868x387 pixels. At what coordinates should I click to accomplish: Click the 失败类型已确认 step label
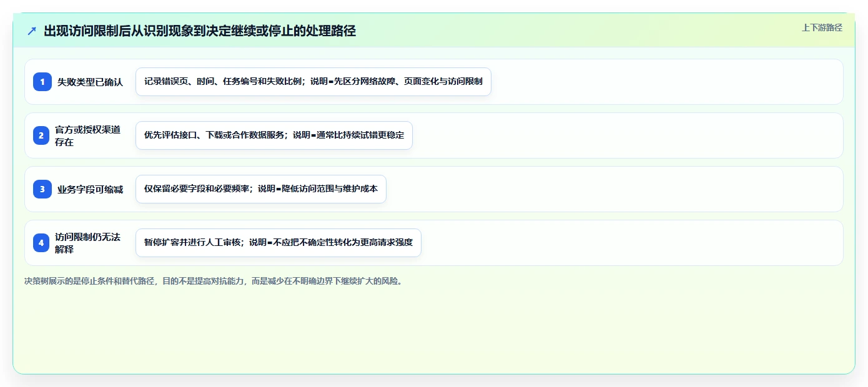click(90, 82)
